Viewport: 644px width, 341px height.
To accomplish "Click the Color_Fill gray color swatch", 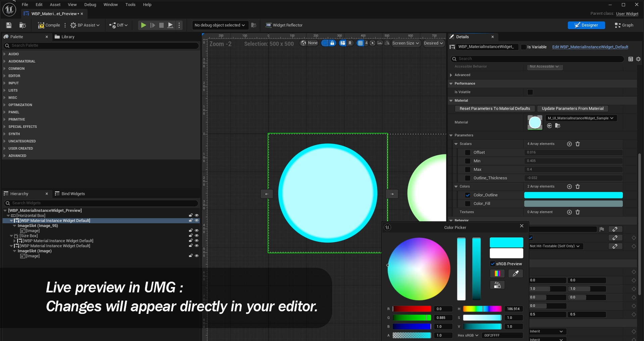I will click(573, 204).
